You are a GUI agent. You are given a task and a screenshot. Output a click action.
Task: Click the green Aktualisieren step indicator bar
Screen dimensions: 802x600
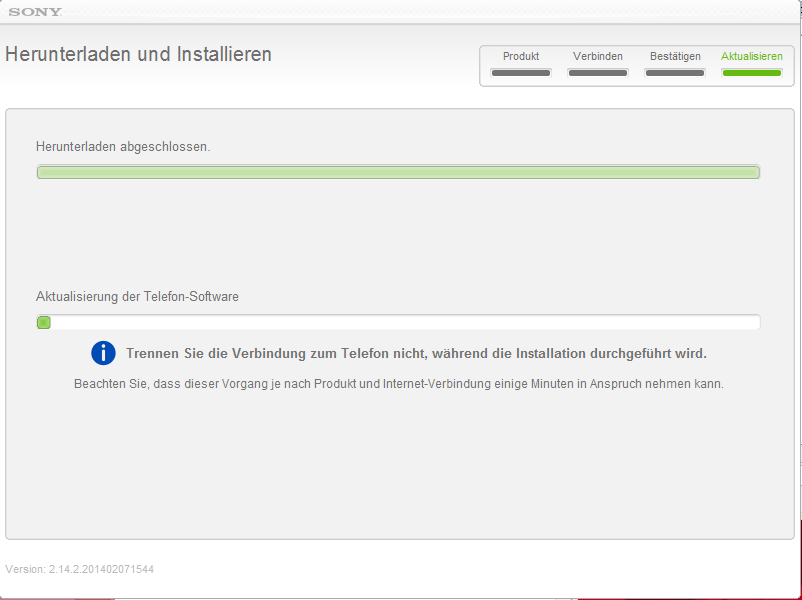751,73
